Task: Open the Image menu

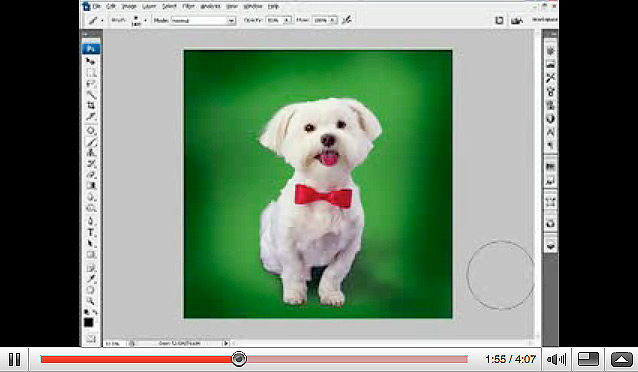Action: pyautogui.click(x=129, y=7)
